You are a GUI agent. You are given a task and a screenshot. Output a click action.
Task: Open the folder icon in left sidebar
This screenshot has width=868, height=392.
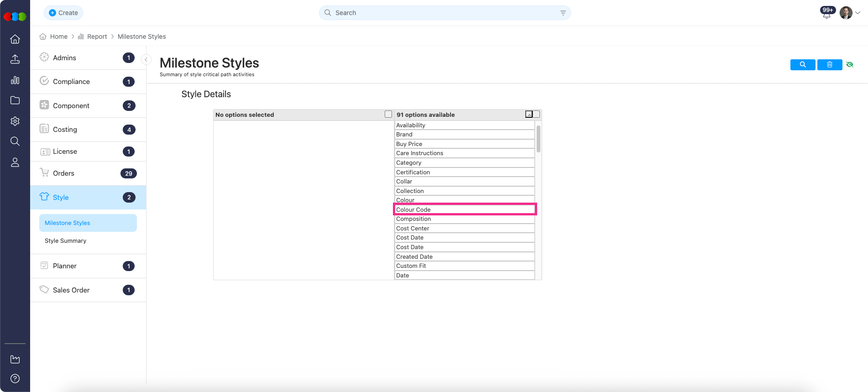[15, 100]
